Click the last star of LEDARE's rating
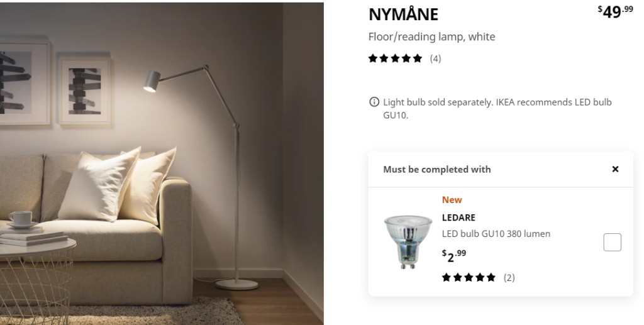The image size is (644, 325). pos(491,277)
